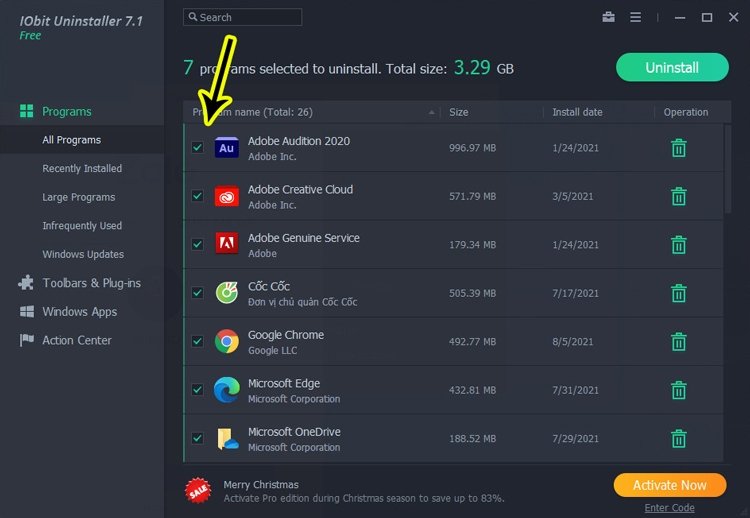Open the hamburger options menu

(635, 17)
